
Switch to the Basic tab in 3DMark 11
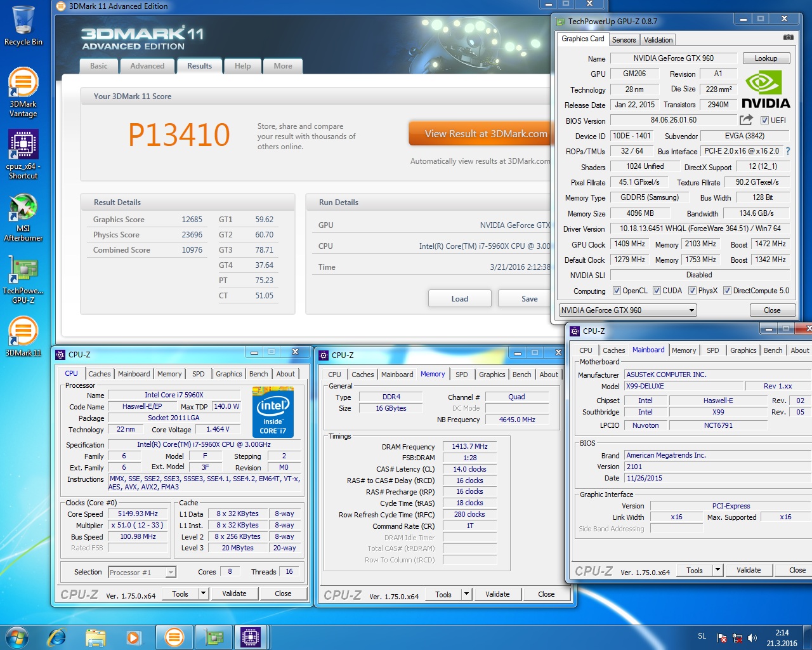99,66
